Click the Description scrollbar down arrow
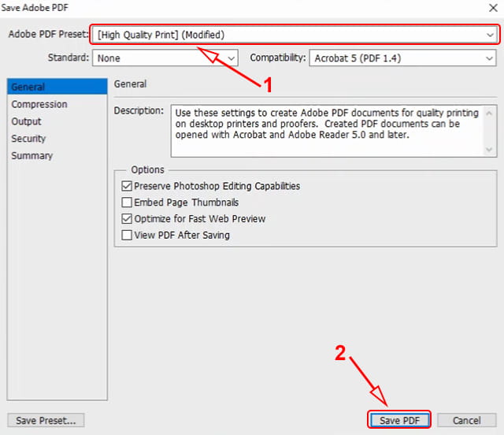 coord(489,149)
